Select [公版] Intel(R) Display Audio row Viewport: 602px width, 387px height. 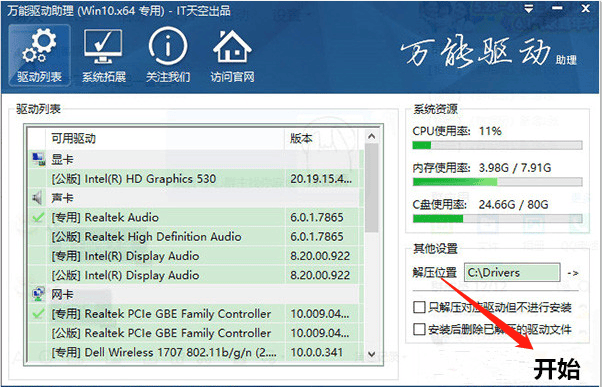(196, 275)
